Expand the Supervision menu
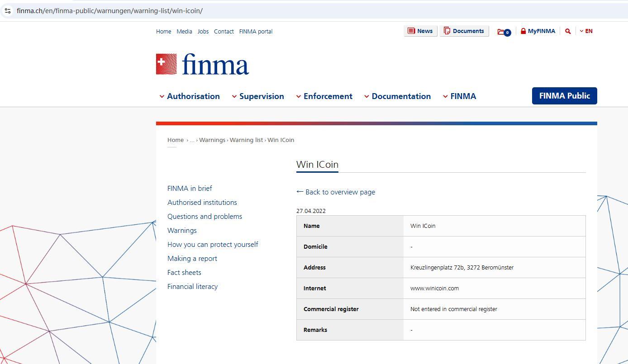This screenshot has height=364, width=628. (258, 96)
